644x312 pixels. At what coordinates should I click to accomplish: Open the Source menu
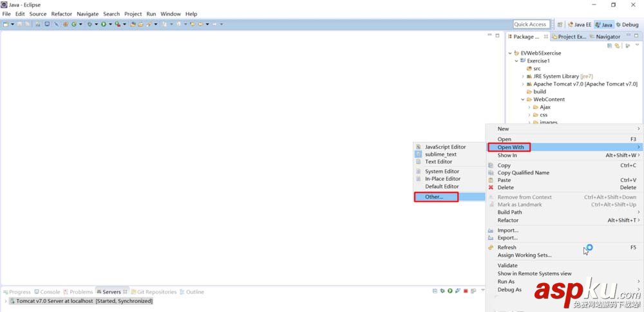pyautogui.click(x=38, y=14)
